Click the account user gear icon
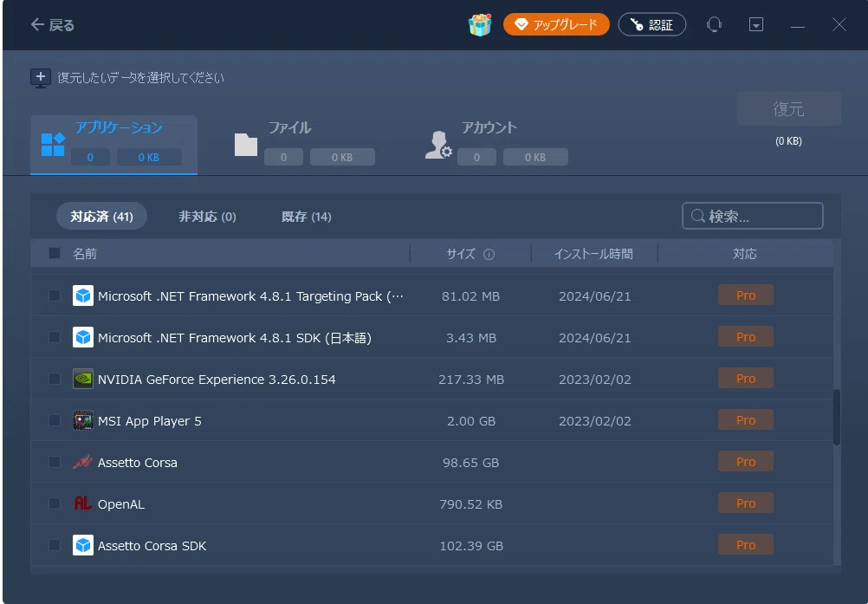868x604 pixels. click(438, 145)
